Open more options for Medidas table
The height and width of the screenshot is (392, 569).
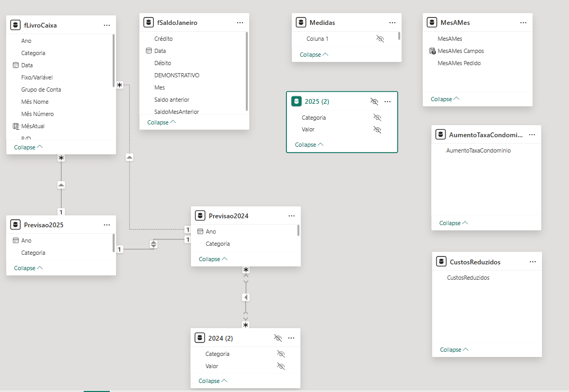tap(392, 22)
